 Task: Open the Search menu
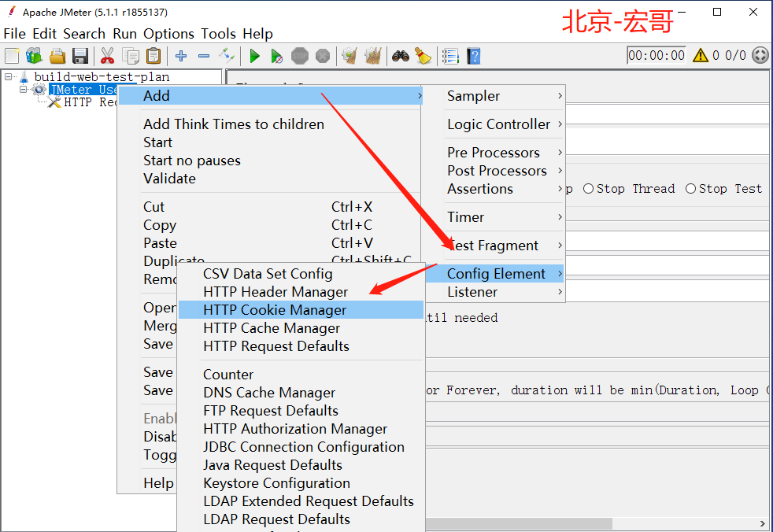pyautogui.click(x=84, y=34)
